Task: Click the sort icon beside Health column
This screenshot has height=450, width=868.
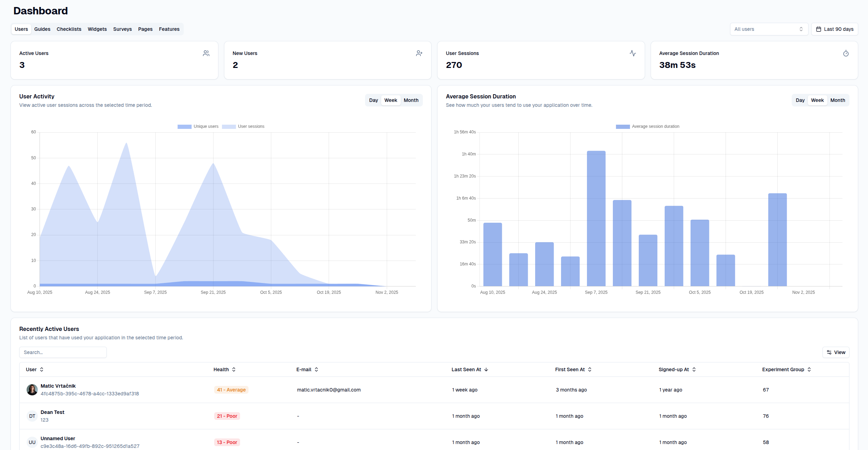Action: point(233,369)
